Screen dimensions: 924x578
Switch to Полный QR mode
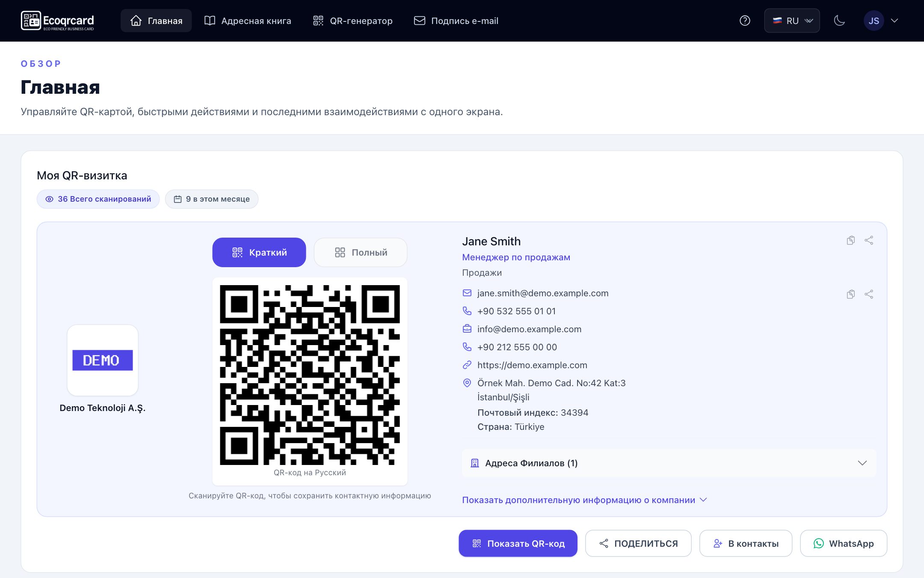click(361, 252)
